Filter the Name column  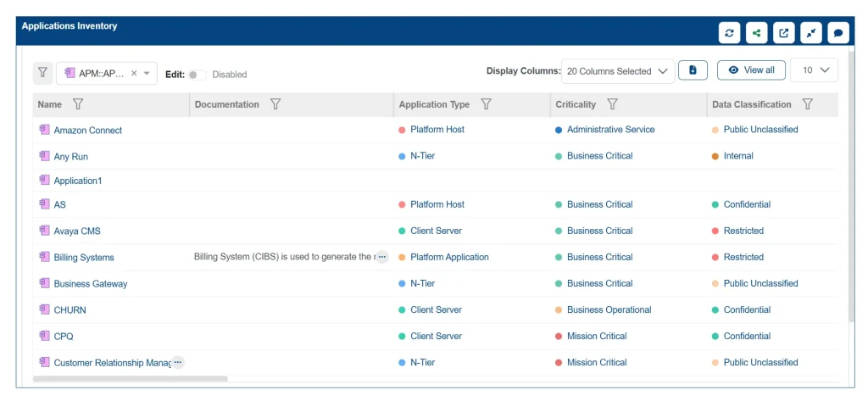pyautogui.click(x=78, y=104)
